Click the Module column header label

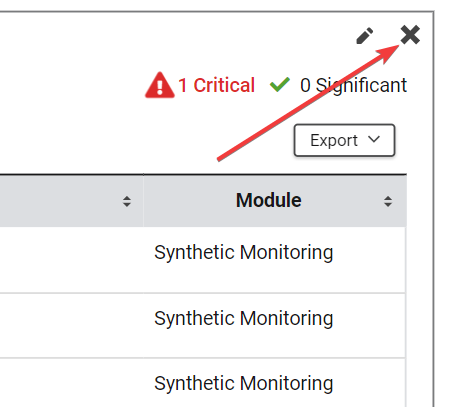pyautogui.click(x=269, y=200)
